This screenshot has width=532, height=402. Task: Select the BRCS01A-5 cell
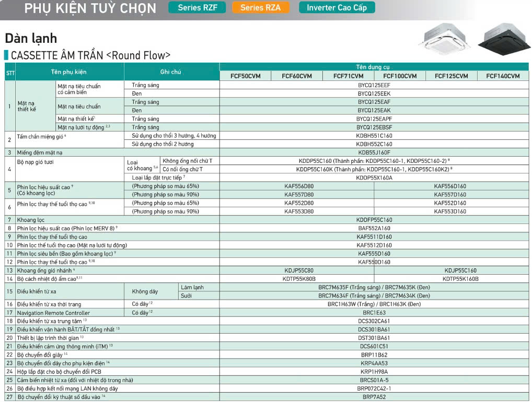tap(374, 380)
